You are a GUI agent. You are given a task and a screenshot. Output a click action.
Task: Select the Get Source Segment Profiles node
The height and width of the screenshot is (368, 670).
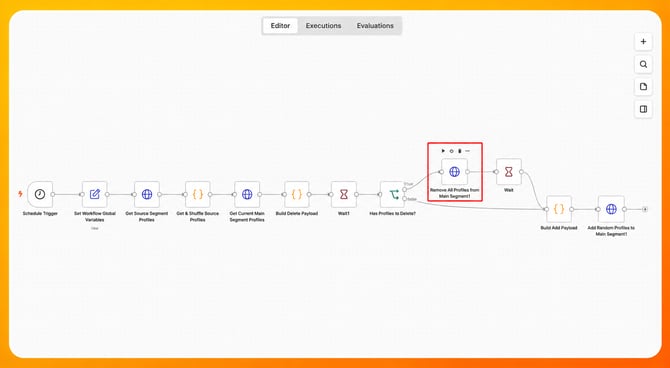[x=147, y=194]
